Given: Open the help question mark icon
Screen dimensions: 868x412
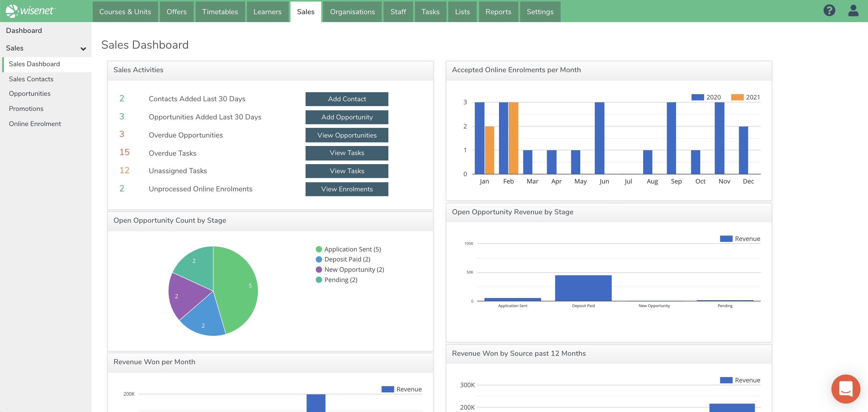Looking at the screenshot, I should [829, 11].
